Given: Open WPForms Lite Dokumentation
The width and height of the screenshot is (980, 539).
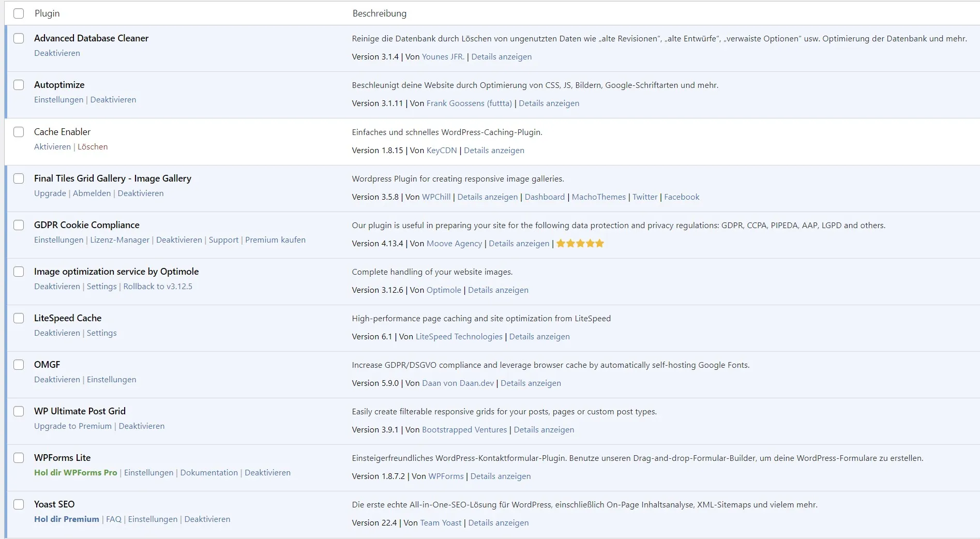Looking at the screenshot, I should (x=209, y=473).
